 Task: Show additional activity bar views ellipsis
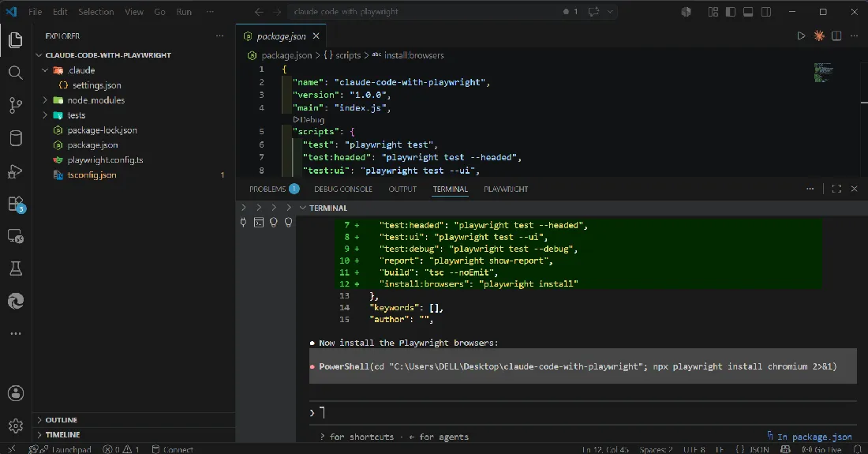click(16, 333)
